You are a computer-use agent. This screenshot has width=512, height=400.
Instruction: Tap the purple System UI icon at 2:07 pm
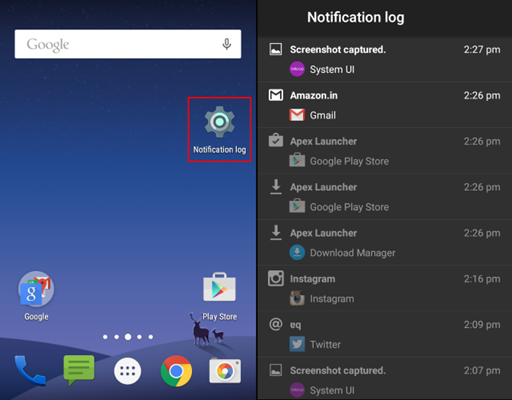pos(297,390)
